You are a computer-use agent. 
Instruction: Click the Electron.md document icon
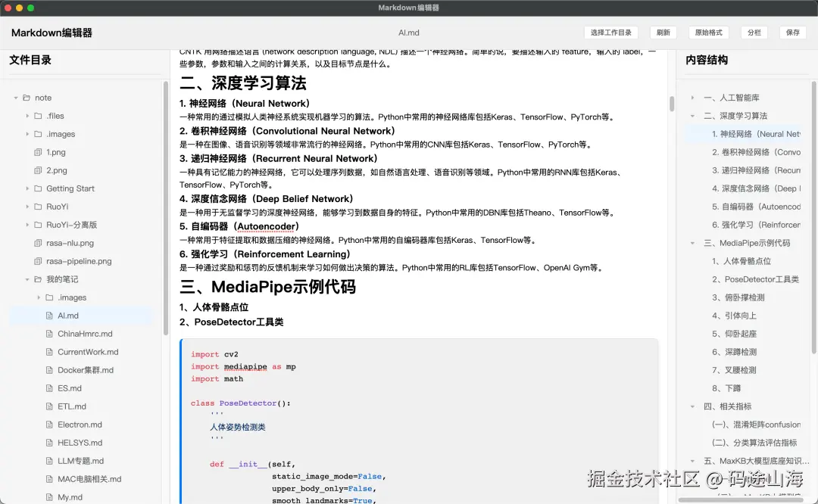click(49, 425)
